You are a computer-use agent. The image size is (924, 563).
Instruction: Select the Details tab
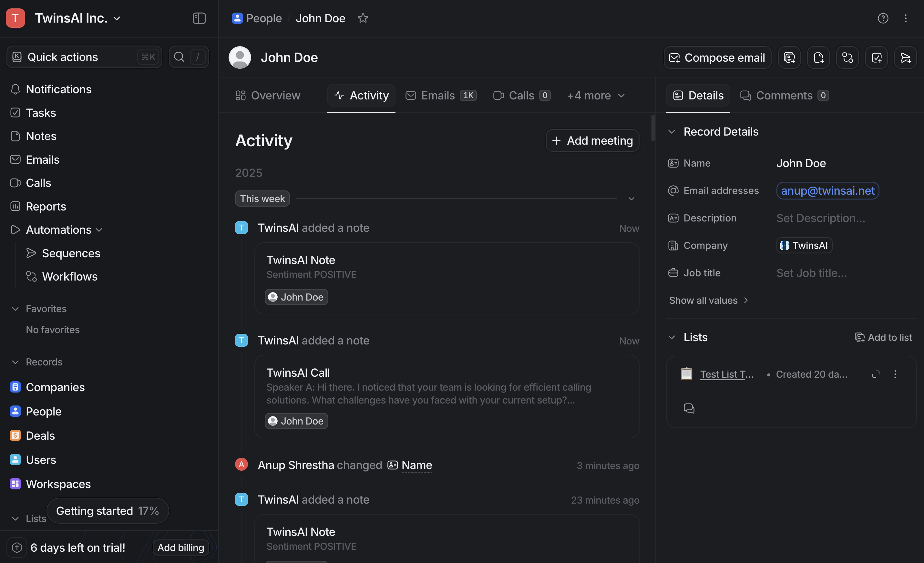tap(698, 95)
